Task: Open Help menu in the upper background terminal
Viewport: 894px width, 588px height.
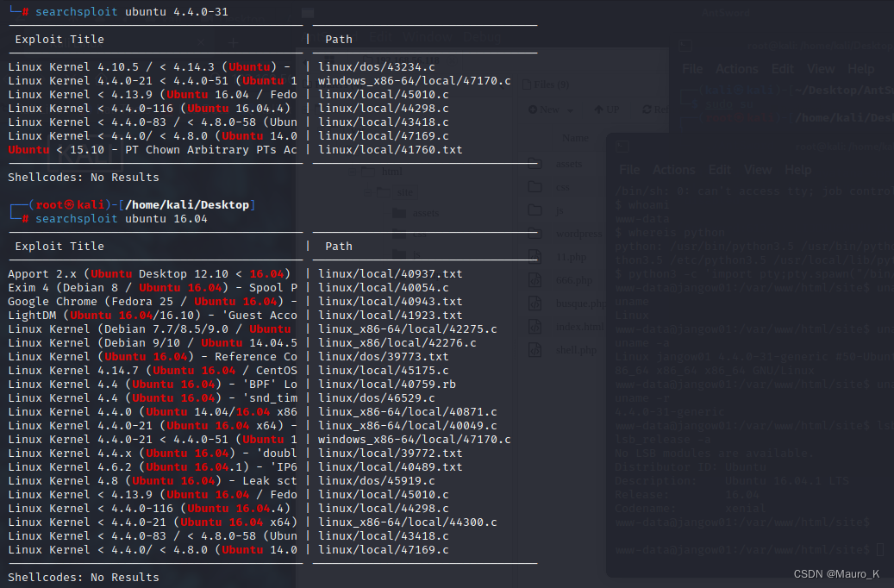Action: (860, 69)
